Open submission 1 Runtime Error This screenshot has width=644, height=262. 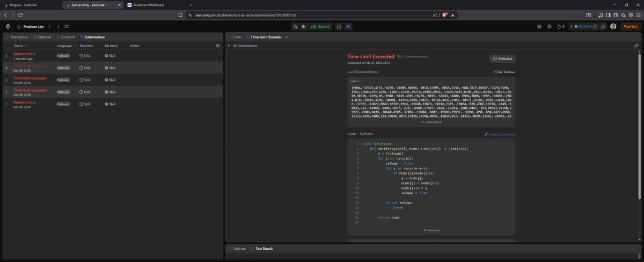coord(113,104)
